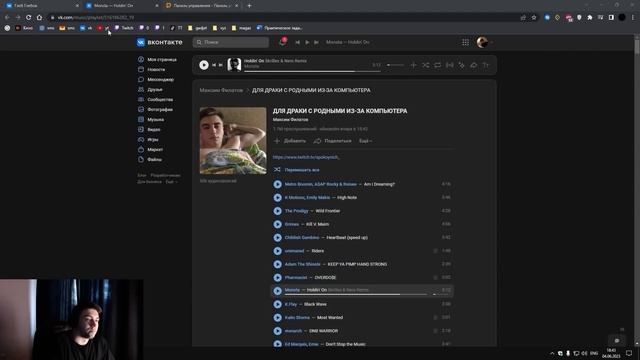Click the play button in the audio player
The height and width of the screenshot is (360, 640).
coord(204,65)
